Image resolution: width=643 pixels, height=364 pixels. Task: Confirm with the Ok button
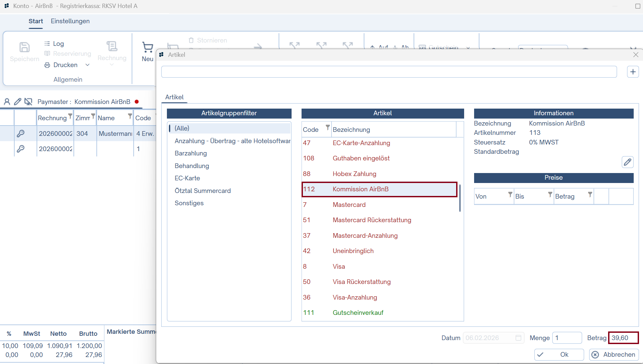tap(559, 354)
